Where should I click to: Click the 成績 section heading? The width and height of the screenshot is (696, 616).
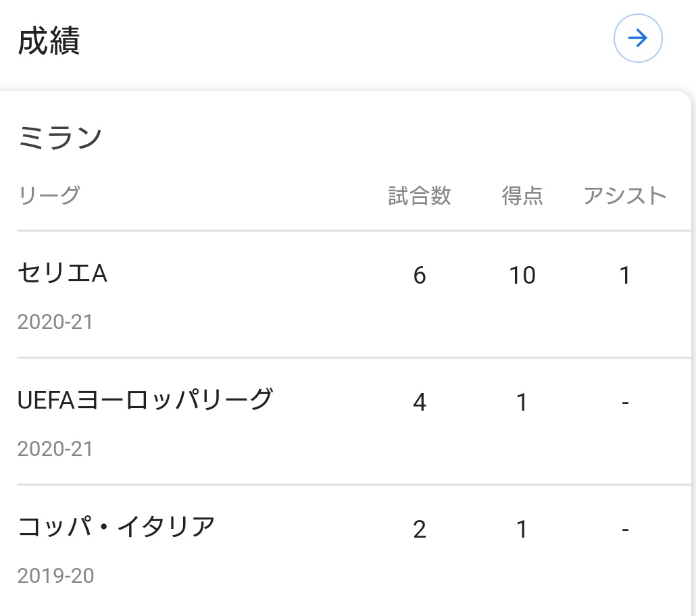[x=49, y=41]
